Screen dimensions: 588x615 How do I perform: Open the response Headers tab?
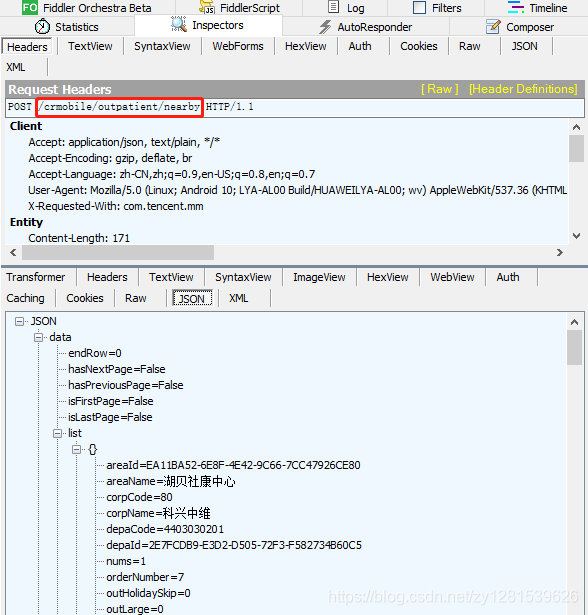pyautogui.click(x=107, y=277)
